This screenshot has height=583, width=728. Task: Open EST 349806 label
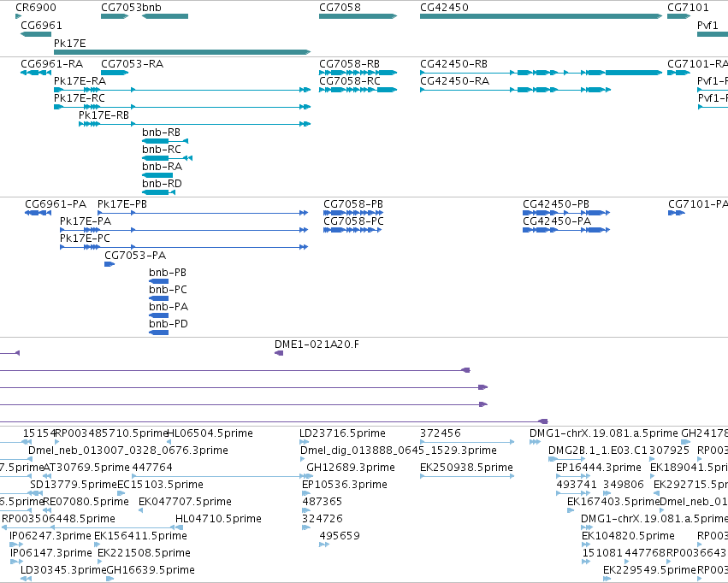coord(624,485)
